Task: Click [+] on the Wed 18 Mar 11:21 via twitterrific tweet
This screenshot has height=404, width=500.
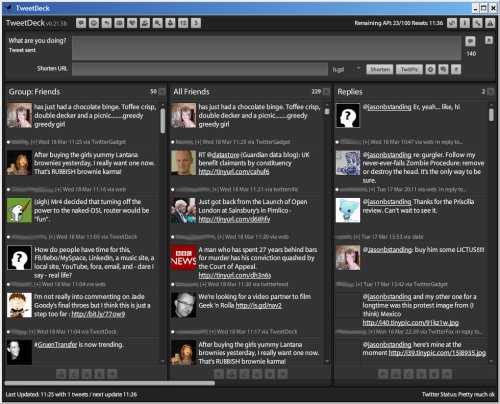Action: coord(215,189)
